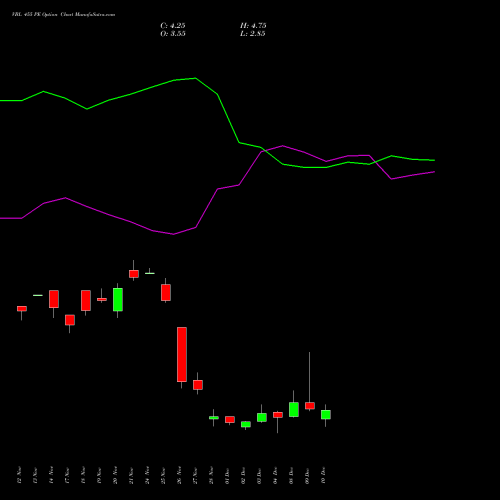The width and height of the screenshot is (500, 500).
Task: Click the 20 Nov date label
Action: tap(115, 475)
